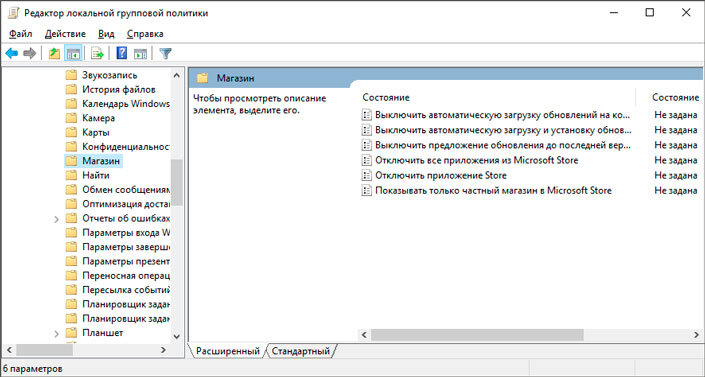Click the Filter funnel icon
The height and width of the screenshot is (377, 705).
165,54
